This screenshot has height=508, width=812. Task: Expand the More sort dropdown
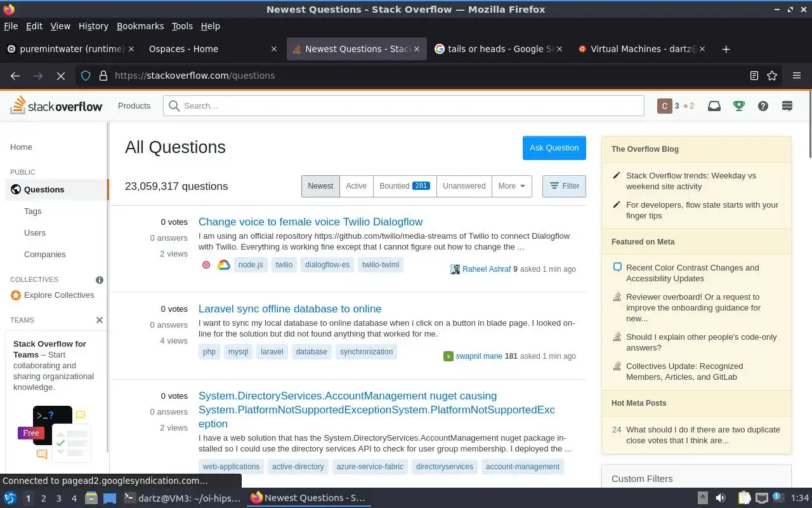click(x=512, y=186)
